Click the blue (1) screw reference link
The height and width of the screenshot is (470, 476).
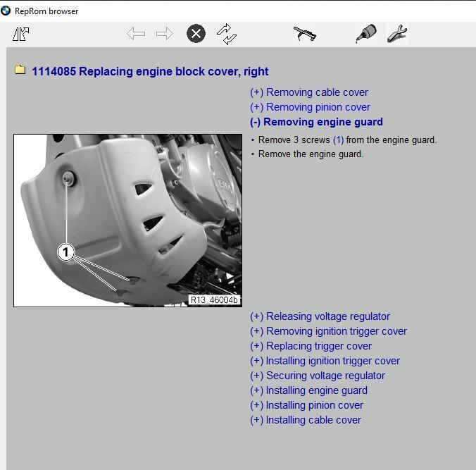tap(338, 140)
